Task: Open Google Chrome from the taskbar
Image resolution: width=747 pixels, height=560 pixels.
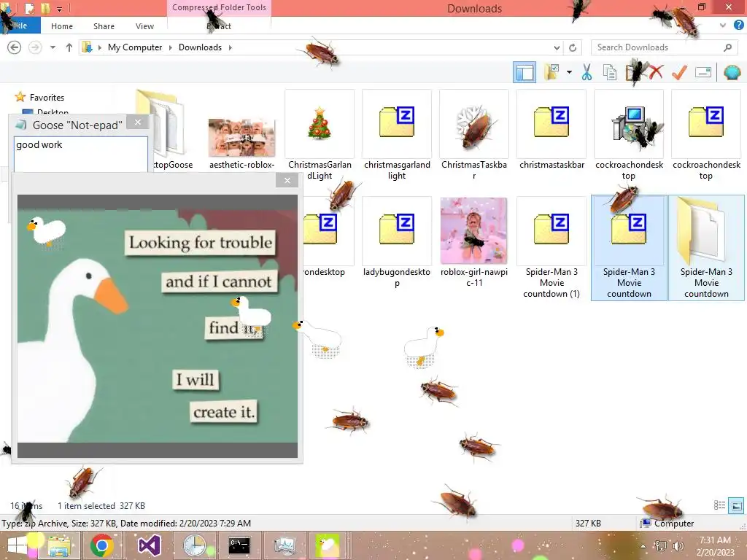Action: 101,545
